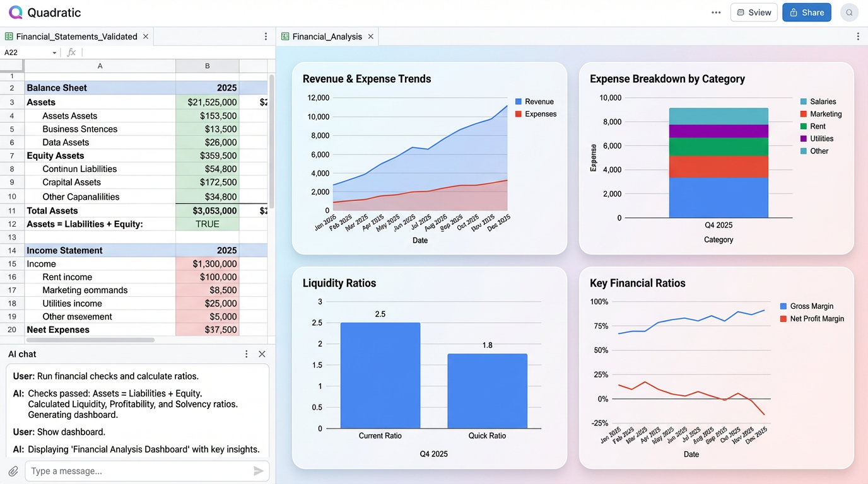Select column A header
The width and height of the screenshot is (868, 484).
(x=100, y=66)
